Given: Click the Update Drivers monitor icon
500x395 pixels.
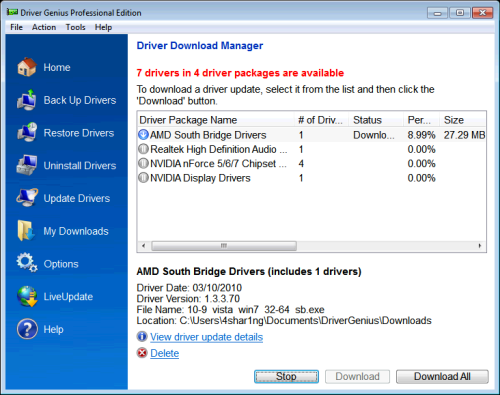Looking at the screenshot, I should click(x=27, y=198).
